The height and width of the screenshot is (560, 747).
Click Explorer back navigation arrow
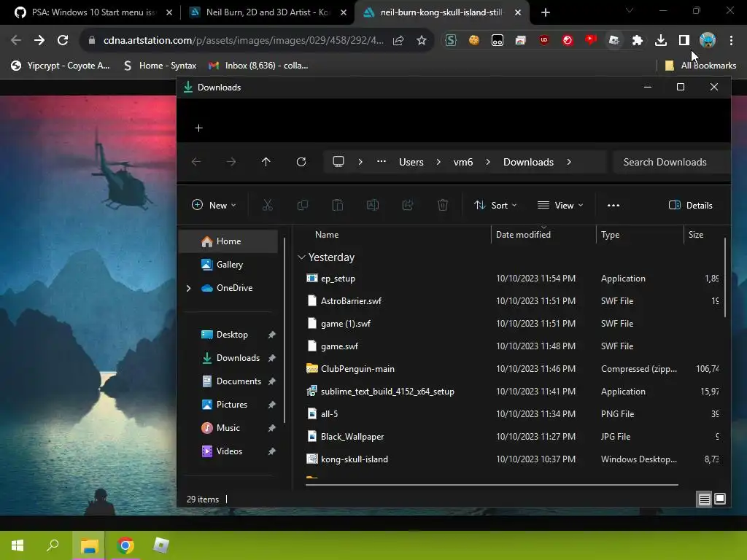[x=196, y=162]
